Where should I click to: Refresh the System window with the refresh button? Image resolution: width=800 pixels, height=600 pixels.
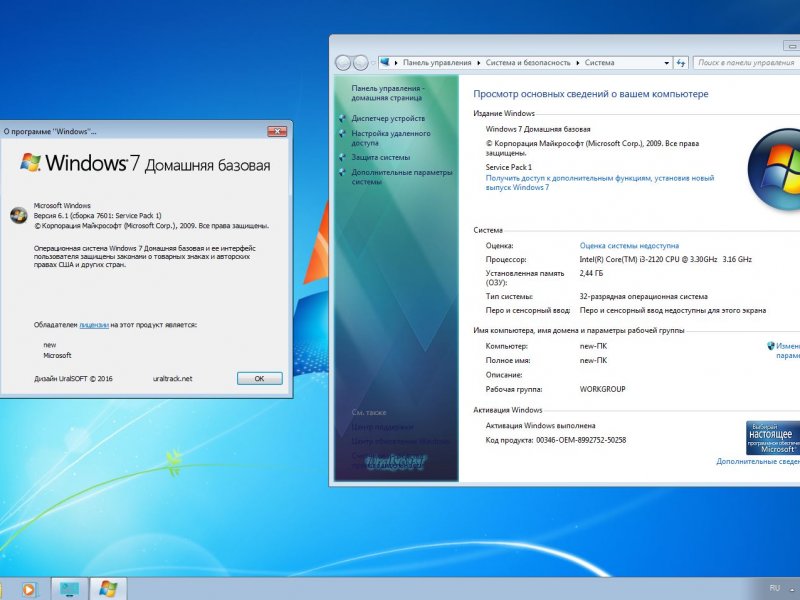coord(681,63)
